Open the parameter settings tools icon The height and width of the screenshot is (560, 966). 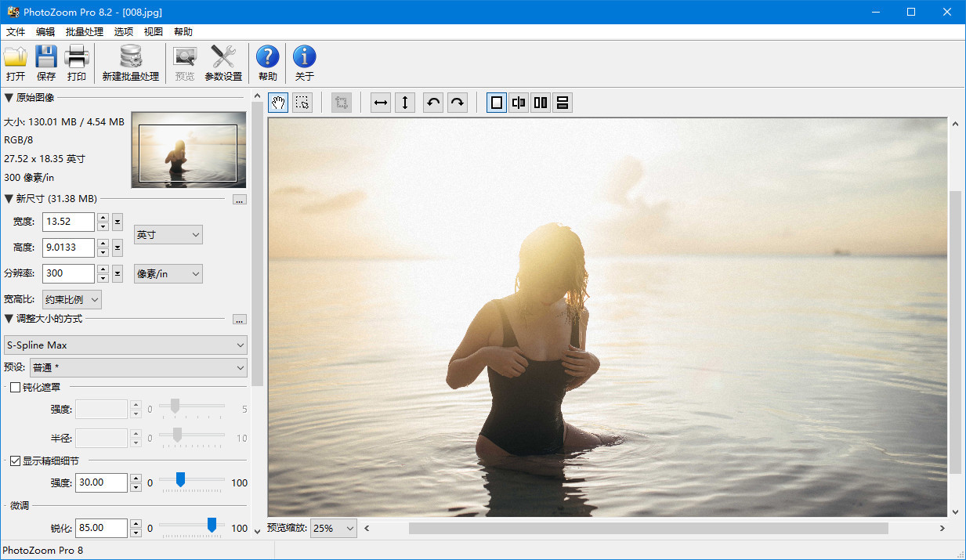[x=223, y=63]
